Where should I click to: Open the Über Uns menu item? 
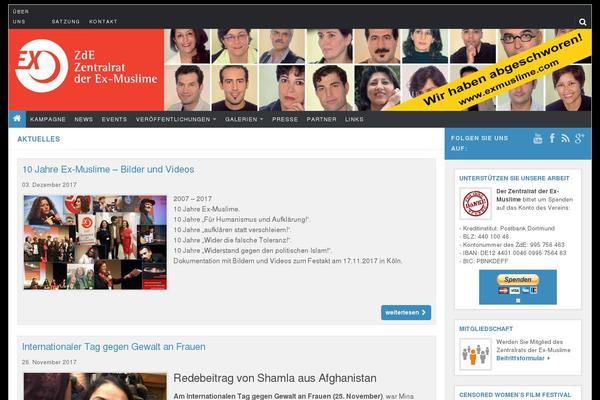pos(20,16)
